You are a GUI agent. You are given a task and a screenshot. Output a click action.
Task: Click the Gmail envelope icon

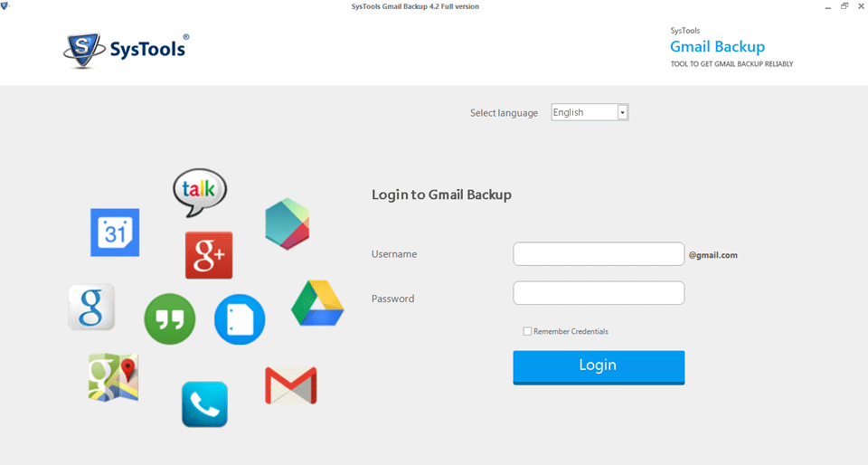[x=290, y=385]
